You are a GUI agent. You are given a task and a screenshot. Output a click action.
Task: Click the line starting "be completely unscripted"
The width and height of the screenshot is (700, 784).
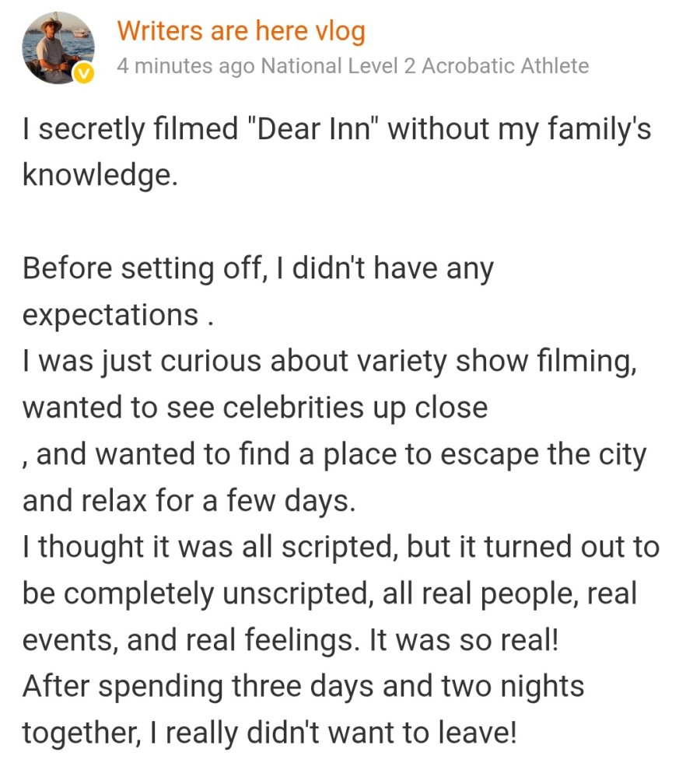click(330, 593)
